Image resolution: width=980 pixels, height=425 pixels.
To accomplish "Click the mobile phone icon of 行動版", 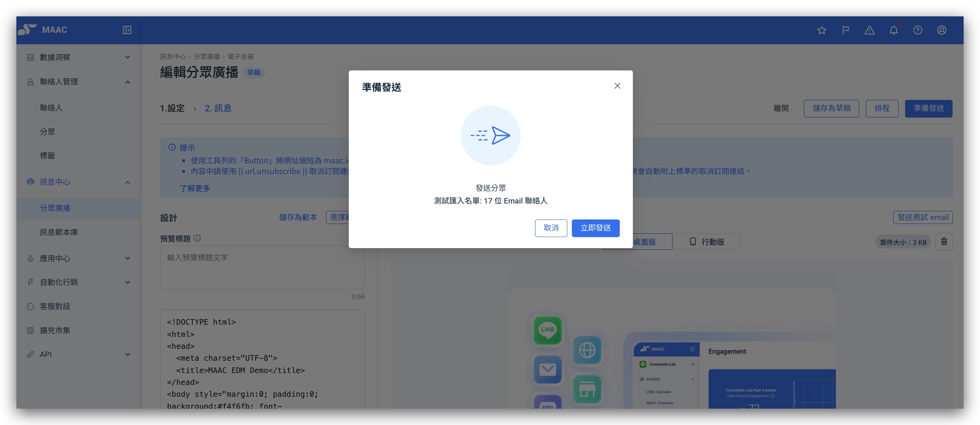I will [x=693, y=242].
